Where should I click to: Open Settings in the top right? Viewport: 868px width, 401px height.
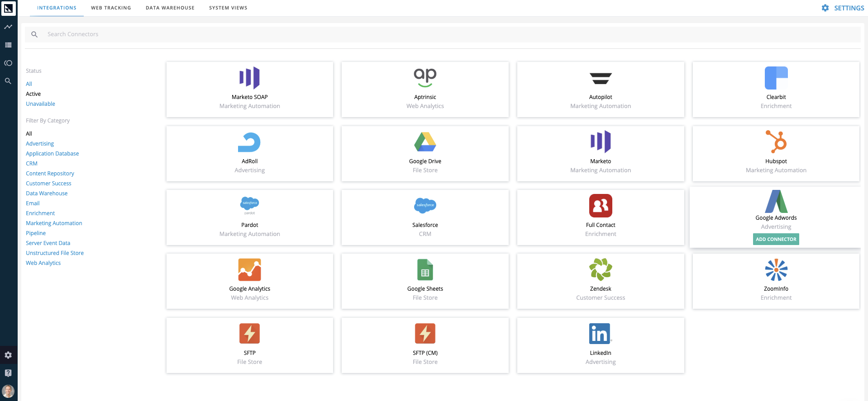(x=843, y=8)
